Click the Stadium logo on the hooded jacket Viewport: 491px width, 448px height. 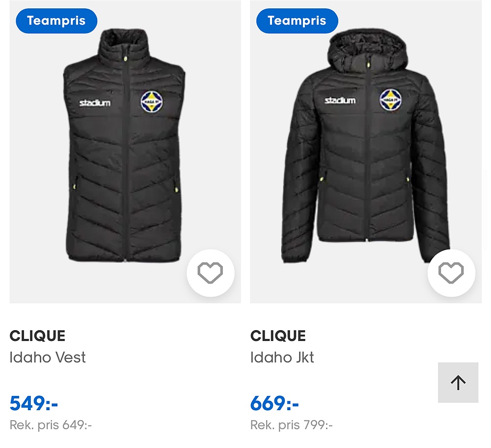pyautogui.click(x=340, y=100)
